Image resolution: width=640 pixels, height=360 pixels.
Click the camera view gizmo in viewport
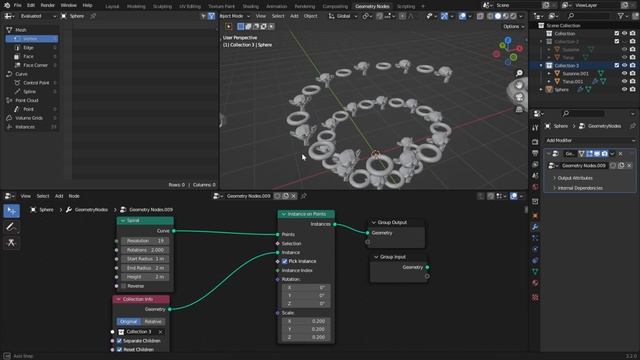click(x=519, y=98)
